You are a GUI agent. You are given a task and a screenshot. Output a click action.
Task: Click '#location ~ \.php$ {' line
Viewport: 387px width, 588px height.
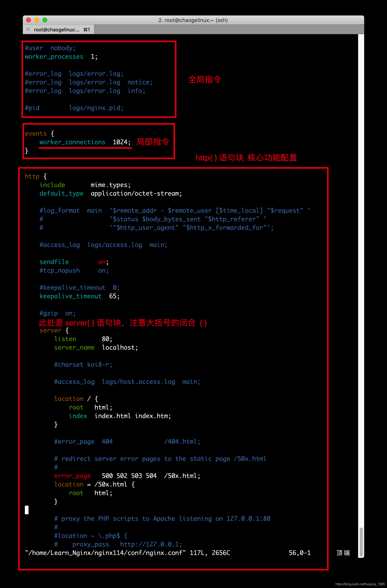click(91, 536)
